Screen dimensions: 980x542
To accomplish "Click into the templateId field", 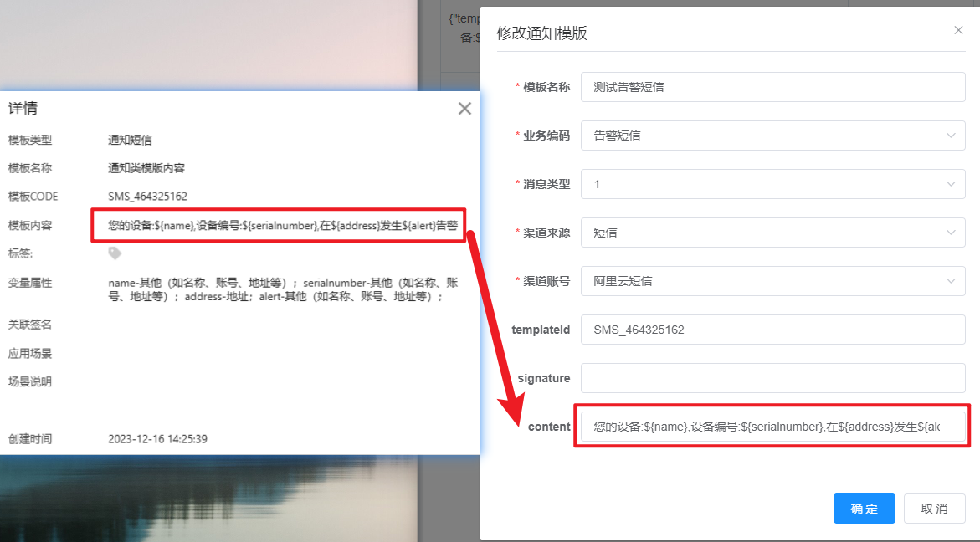I will click(x=772, y=330).
